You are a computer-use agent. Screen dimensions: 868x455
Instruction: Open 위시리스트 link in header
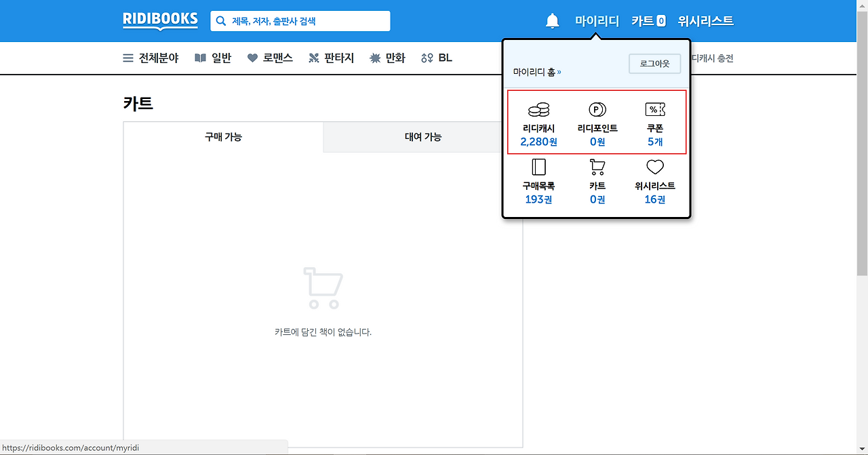coord(706,21)
